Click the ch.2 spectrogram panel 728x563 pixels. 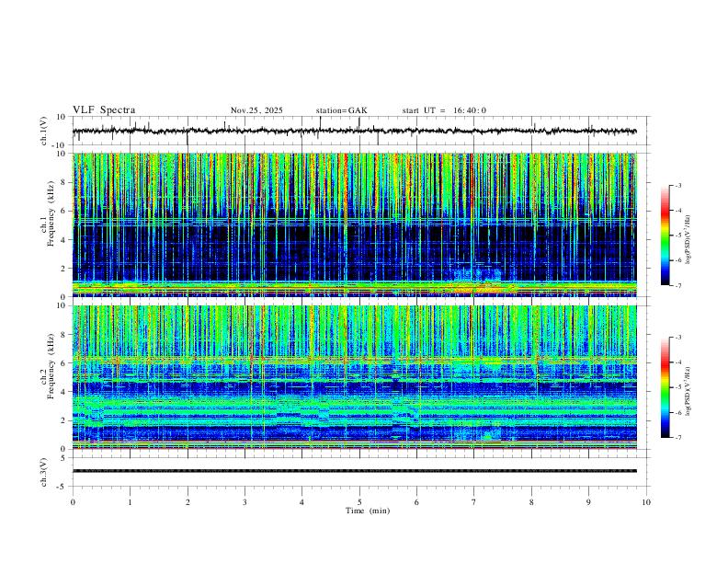click(x=355, y=377)
